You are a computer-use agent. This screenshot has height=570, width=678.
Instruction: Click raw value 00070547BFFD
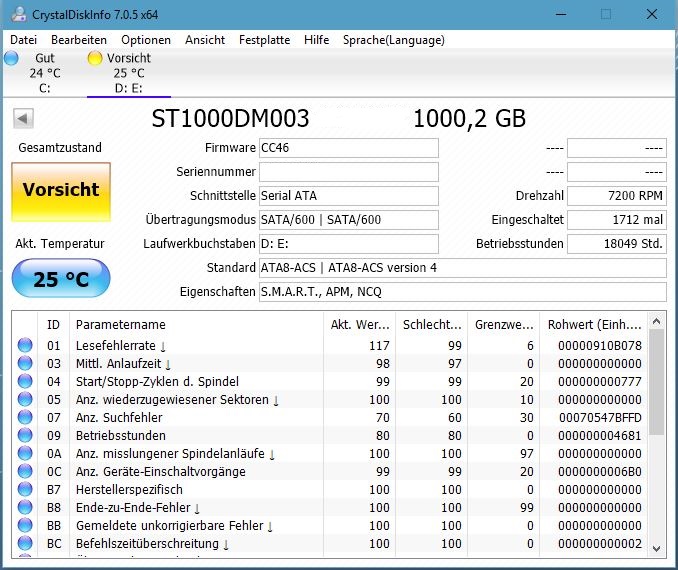(600, 417)
